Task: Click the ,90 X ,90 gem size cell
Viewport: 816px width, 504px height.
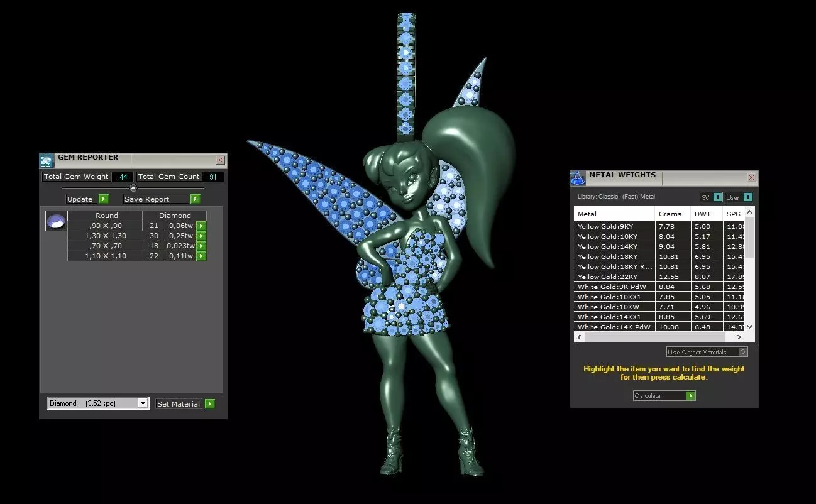Action: [x=105, y=226]
